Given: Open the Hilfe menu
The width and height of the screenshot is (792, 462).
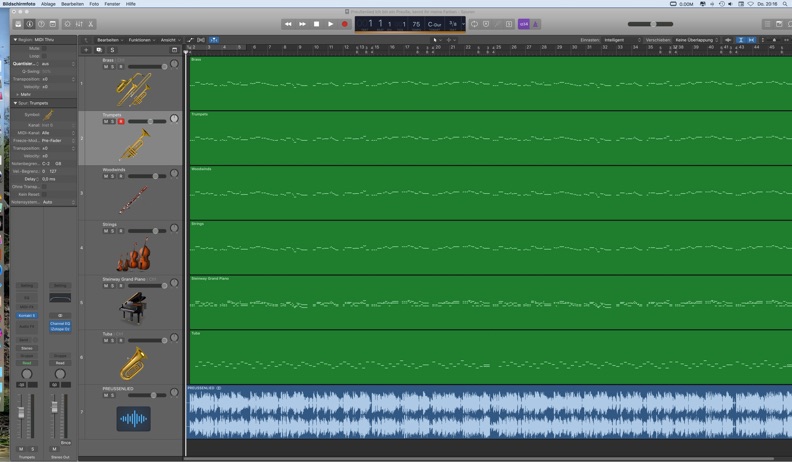Looking at the screenshot, I should (x=131, y=4).
